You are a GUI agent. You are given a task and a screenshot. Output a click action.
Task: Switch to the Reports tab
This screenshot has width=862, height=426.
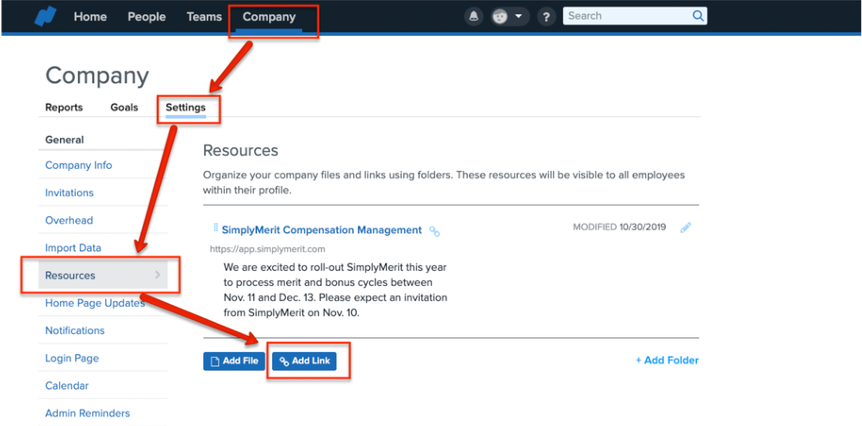[x=64, y=107]
